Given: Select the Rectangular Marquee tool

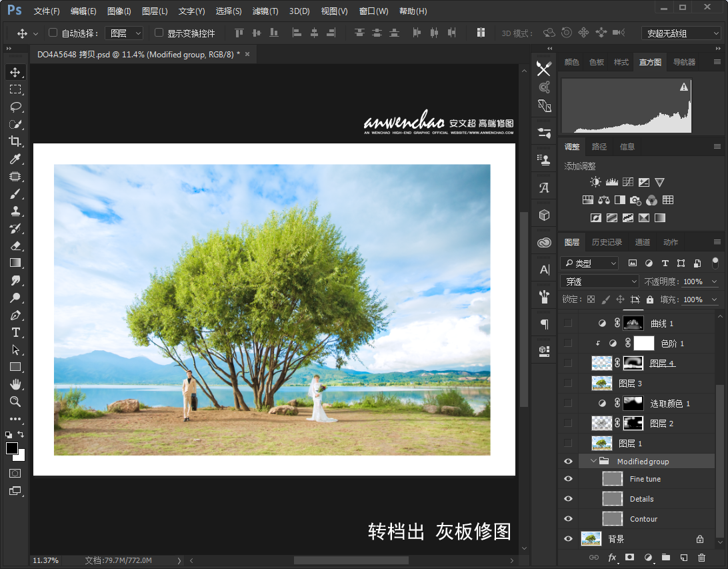Looking at the screenshot, I should click(15, 89).
